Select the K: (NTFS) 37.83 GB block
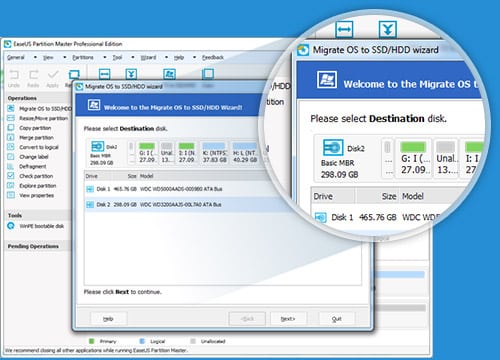Image resolution: width=500 pixels, height=360 pixels. pyautogui.click(x=214, y=153)
